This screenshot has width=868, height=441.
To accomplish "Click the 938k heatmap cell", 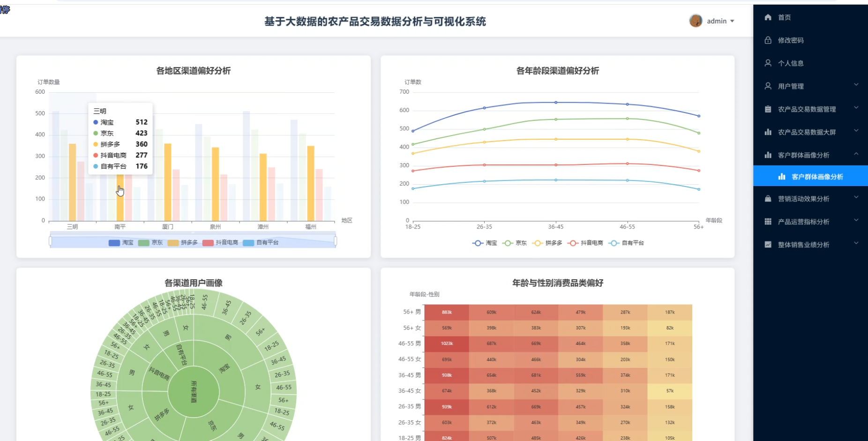I will (x=447, y=375).
